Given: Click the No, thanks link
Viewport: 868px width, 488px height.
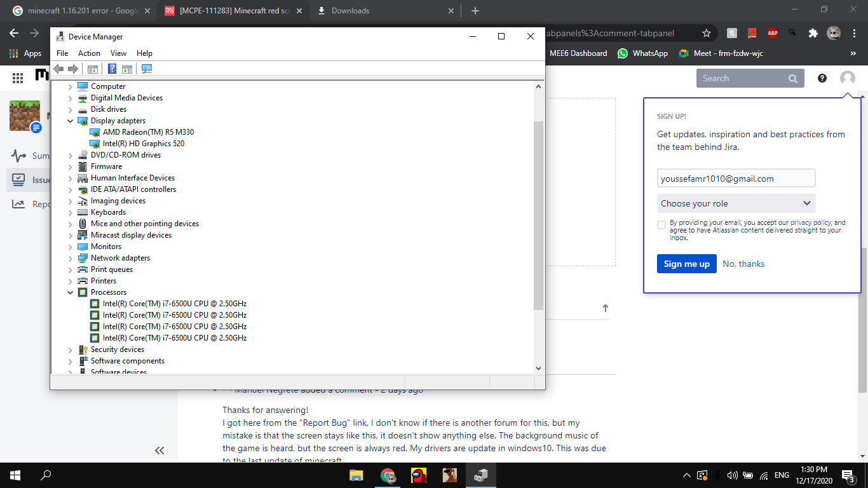Looking at the screenshot, I should point(743,264).
